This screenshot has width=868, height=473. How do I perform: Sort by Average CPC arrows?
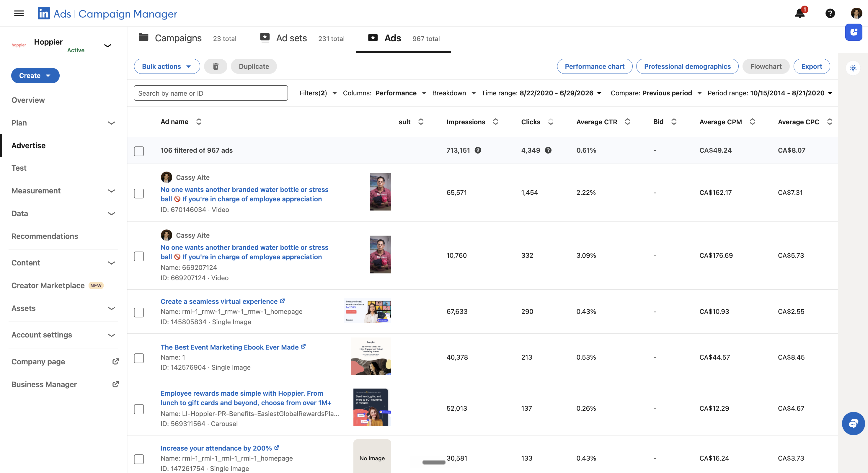click(x=830, y=122)
